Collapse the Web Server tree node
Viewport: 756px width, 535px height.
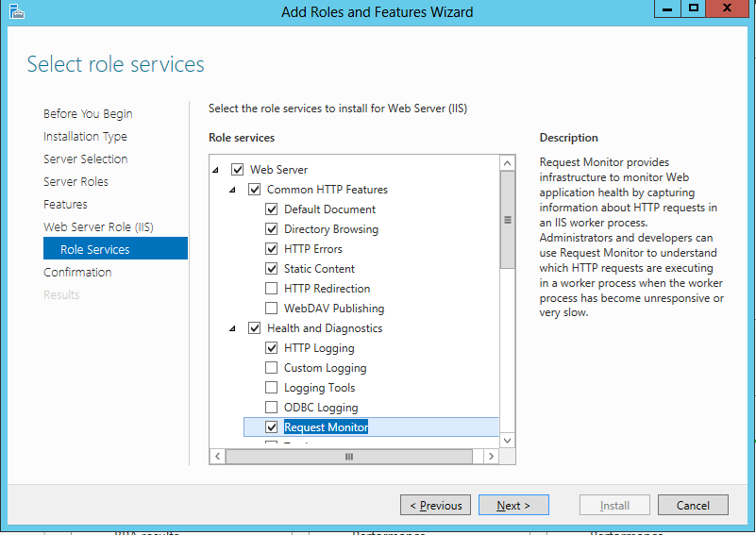click(215, 170)
